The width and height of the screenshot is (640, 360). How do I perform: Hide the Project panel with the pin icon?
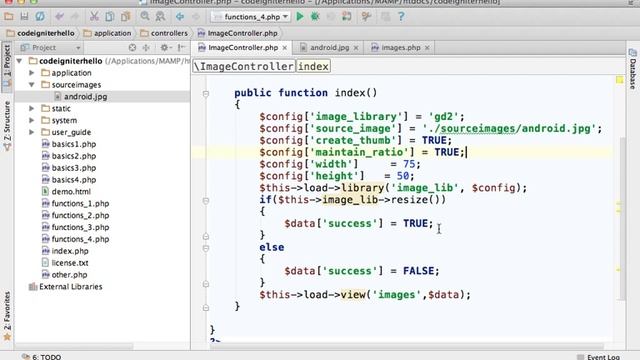coord(181,48)
